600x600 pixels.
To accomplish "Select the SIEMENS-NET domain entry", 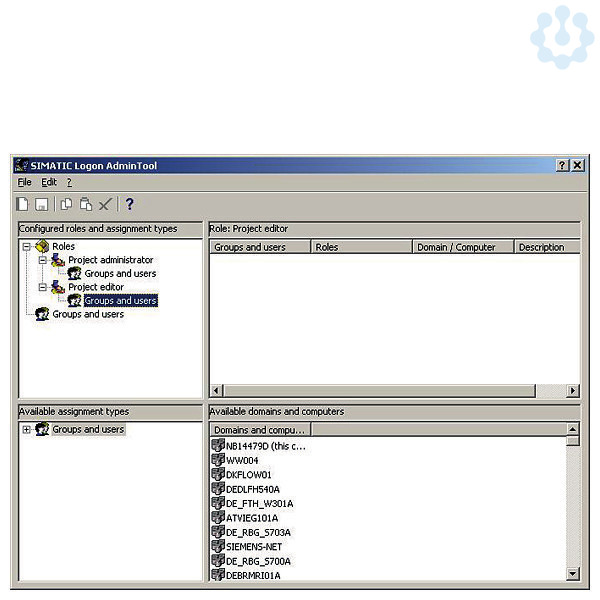I will [253, 547].
